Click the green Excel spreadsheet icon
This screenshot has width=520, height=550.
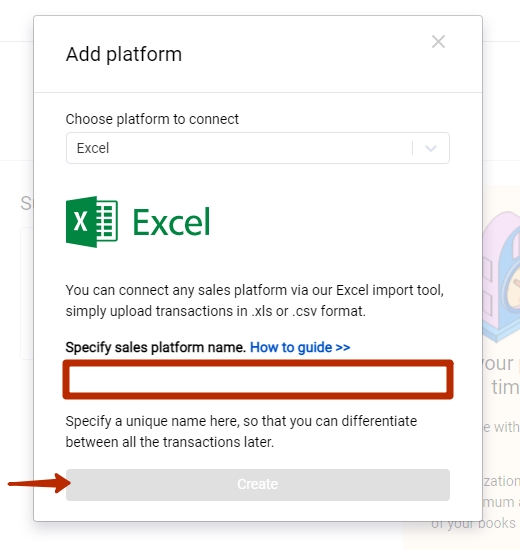pos(92,222)
